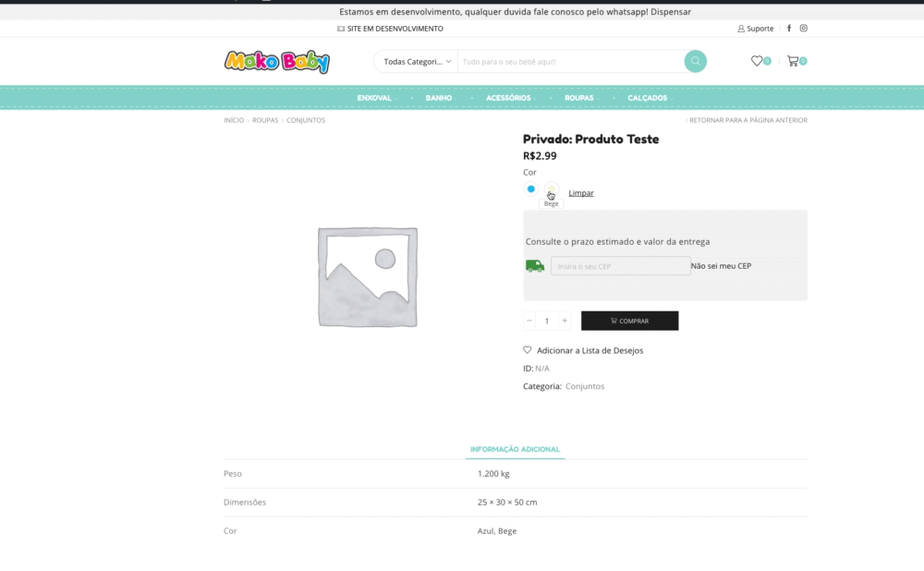This screenshot has height=571, width=924.
Task: Expand the Enxoval menu
Action: 375,98
